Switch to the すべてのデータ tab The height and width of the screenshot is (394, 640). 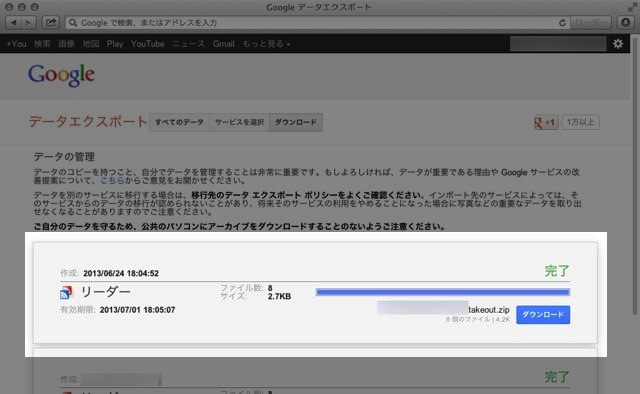179,122
